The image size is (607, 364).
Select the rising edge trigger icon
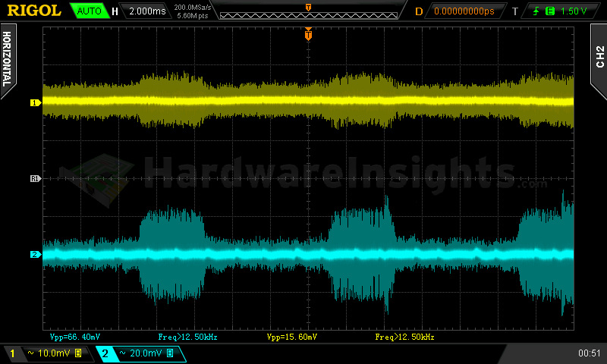point(536,11)
